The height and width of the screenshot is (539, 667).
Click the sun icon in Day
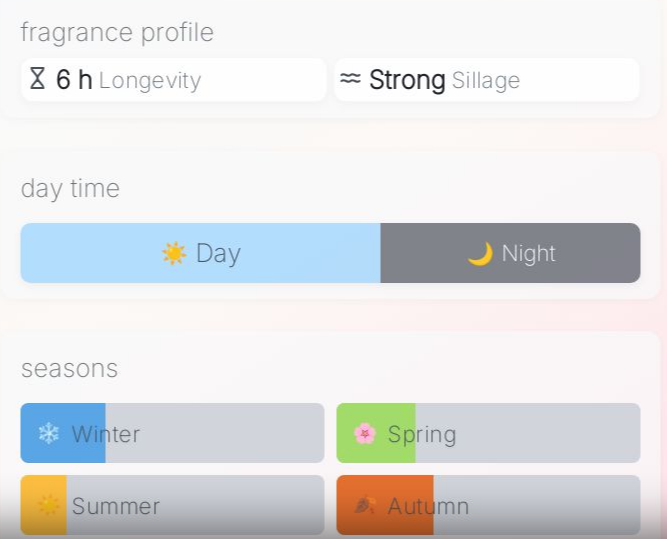tap(174, 254)
